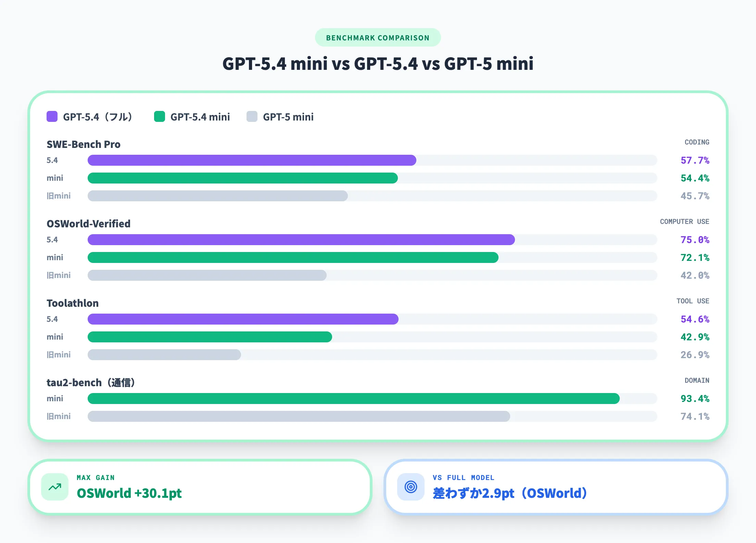The image size is (756, 543).
Task: Click the 93.4% tau2-bench score
Action: pyautogui.click(x=695, y=399)
